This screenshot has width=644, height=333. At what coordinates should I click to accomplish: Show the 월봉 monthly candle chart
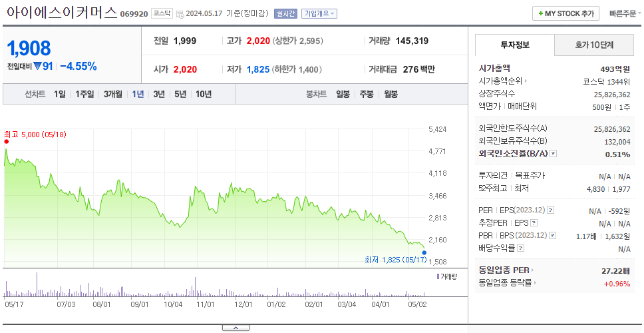pyautogui.click(x=391, y=94)
